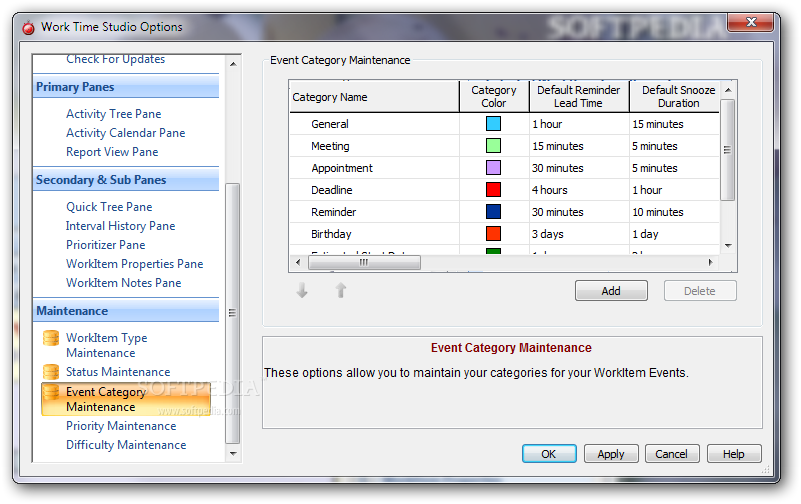Image resolution: width=801 pixels, height=504 pixels.
Task: Click the Event Category Maintenance database icon
Action: tap(51, 392)
